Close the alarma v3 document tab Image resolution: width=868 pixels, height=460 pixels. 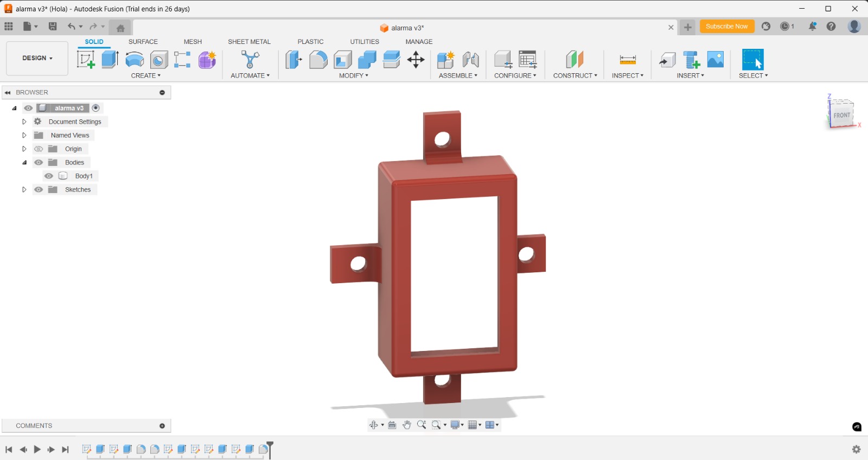tap(671, 27)
